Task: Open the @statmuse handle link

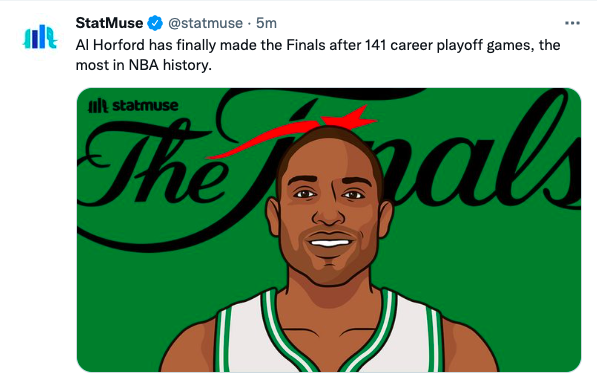Action: pos(205,23)
